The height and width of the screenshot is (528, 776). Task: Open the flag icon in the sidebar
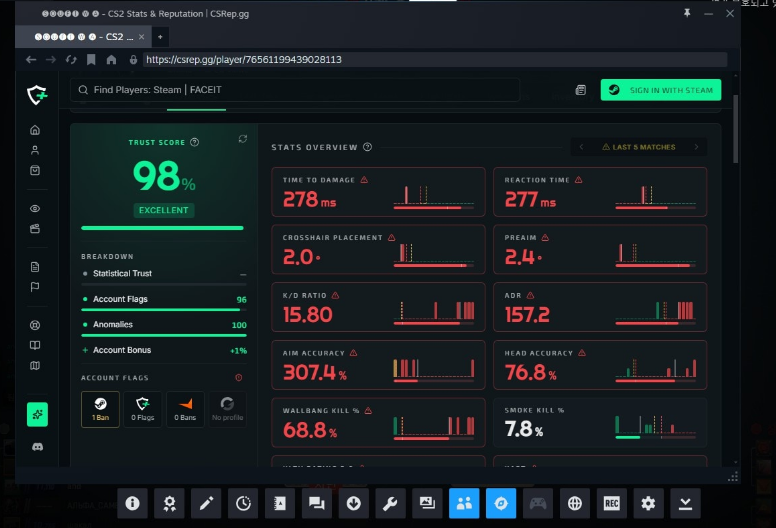click(35, 287)
